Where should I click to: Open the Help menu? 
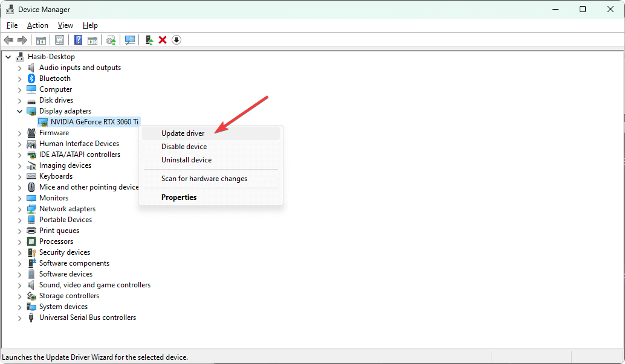90,25
